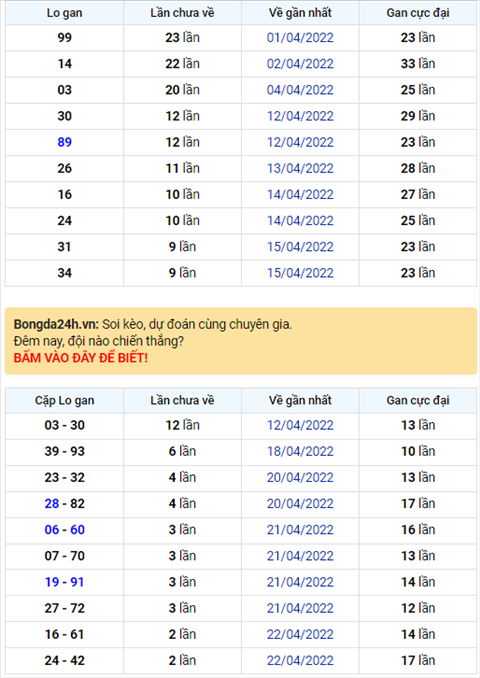Screen dimensions: 480x678
Task: Click the 33 lần maximum gan value
Action: [x=418, y=64]
